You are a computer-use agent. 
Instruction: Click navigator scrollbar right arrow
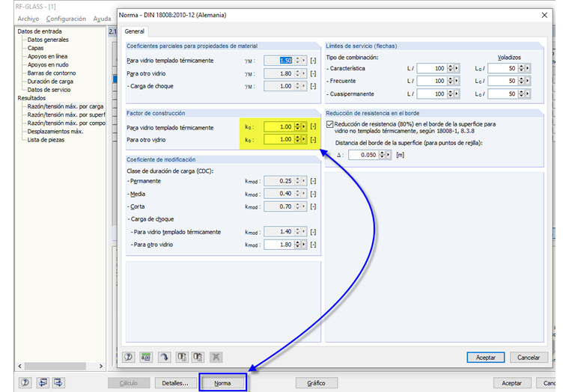101,367
